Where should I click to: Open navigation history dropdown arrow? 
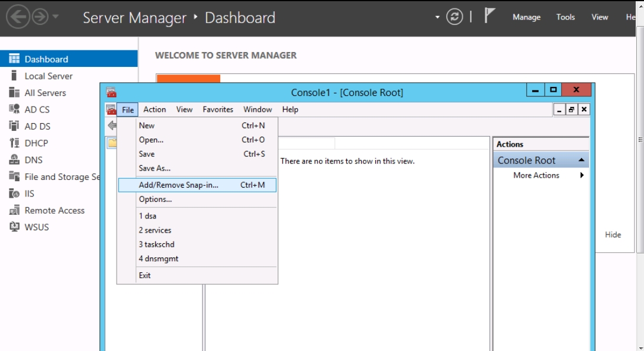click(56, 17)
